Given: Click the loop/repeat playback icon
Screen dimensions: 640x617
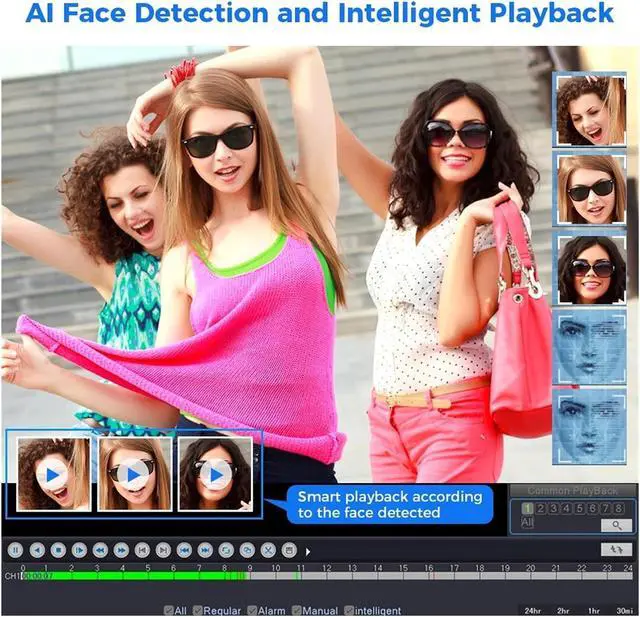Looking at the screenshot, I should pyautogui.click(x=226, y=550).
